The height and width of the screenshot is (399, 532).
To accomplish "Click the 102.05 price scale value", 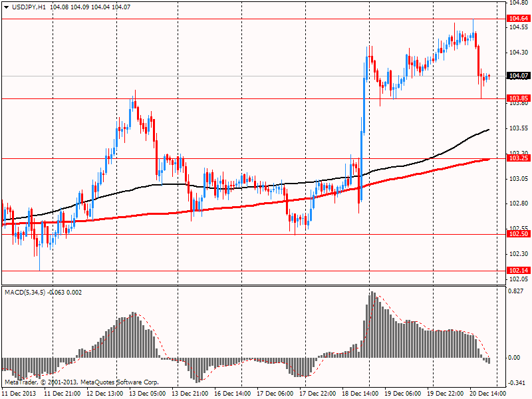I will (x=519, y=279).
